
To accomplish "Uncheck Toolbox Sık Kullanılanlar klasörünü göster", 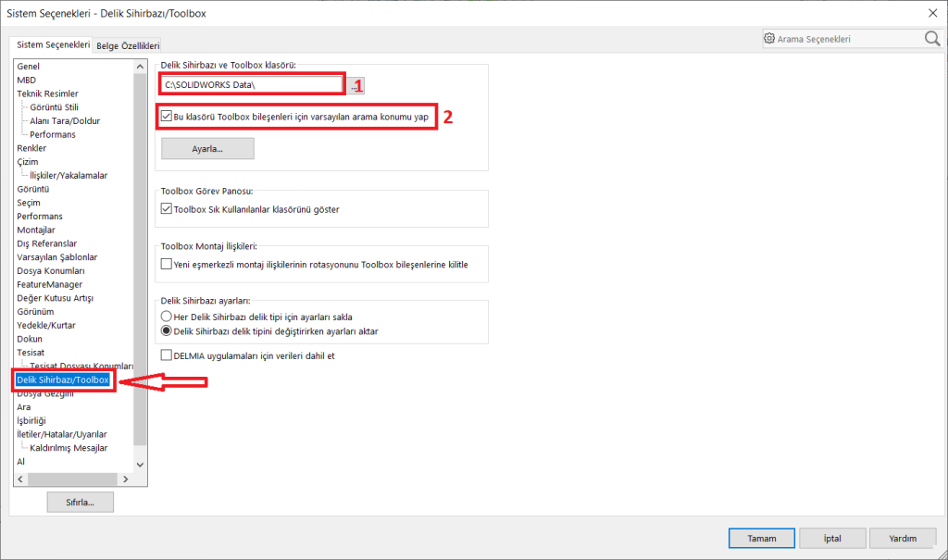I will pyautogui.click(x=167, y=209).
